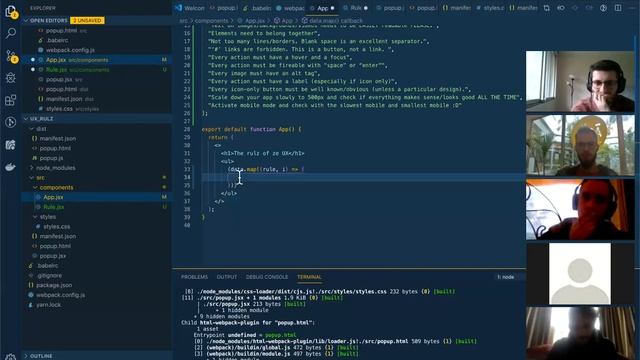Open Rule.jsx under the components folder

(53, 207)
